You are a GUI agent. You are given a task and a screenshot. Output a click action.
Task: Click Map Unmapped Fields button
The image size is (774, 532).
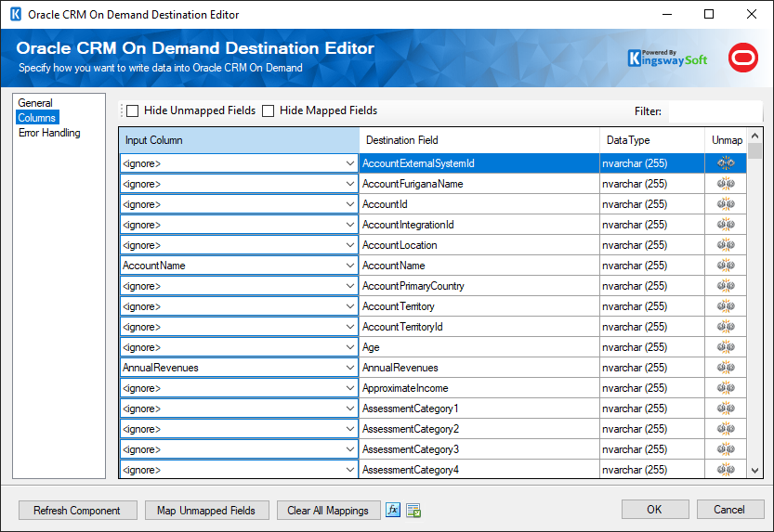pyautogui.click(x=207, y=511)
